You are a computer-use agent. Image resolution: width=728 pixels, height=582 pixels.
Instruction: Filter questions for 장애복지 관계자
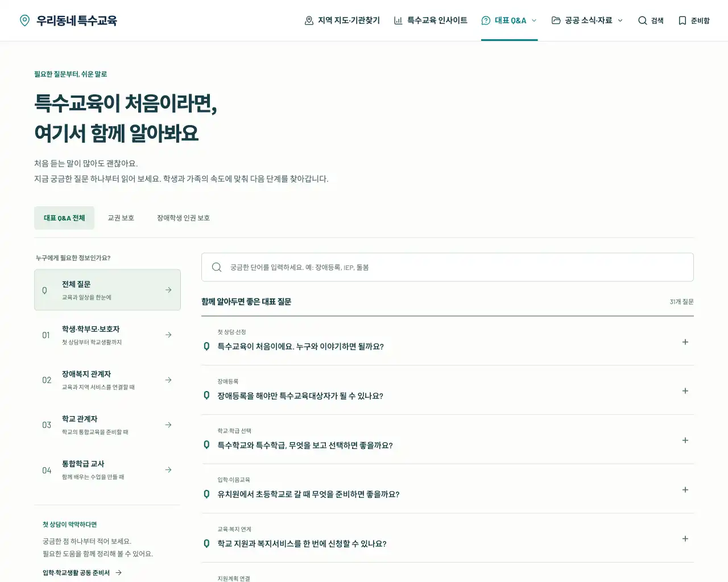coord(107,380)
